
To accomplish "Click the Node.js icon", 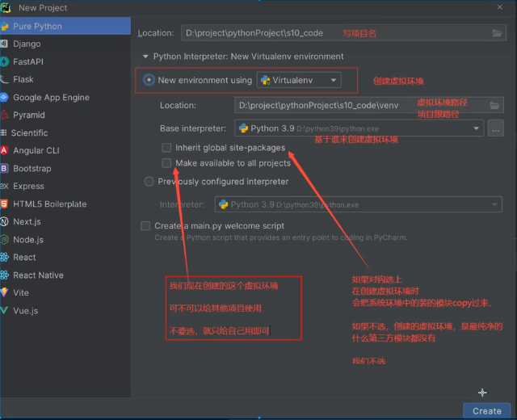I will click(x=4, y=240).
